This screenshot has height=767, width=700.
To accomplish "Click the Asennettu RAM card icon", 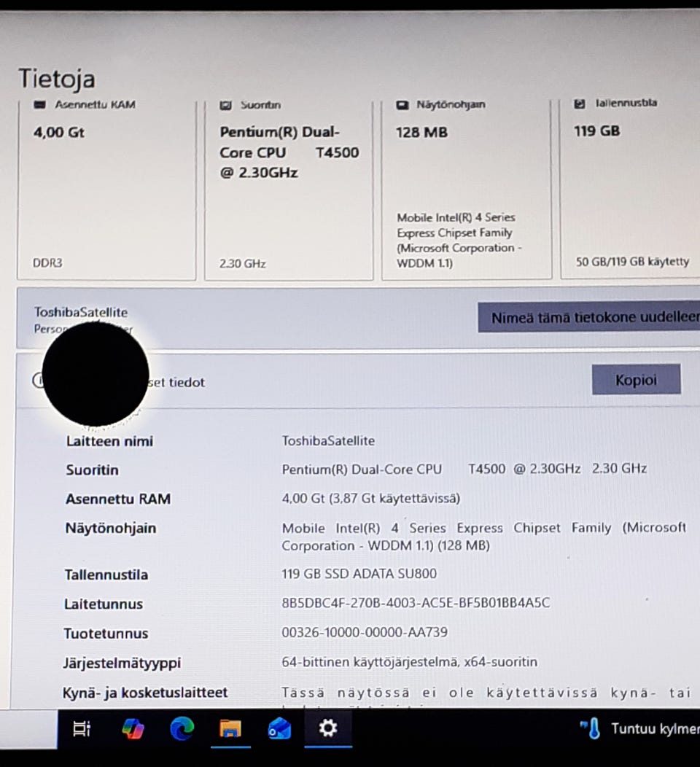I will [x=39, y=105].
